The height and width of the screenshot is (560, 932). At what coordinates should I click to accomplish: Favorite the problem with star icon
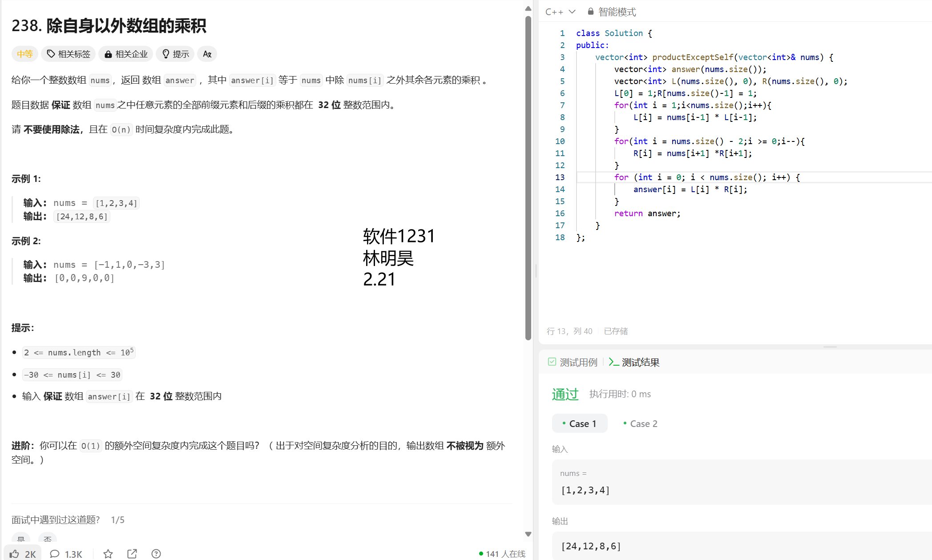(x=108, y=554)
